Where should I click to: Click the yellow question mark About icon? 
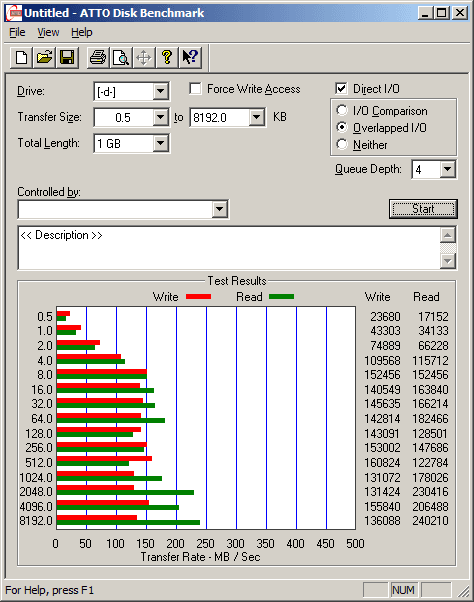167,58
